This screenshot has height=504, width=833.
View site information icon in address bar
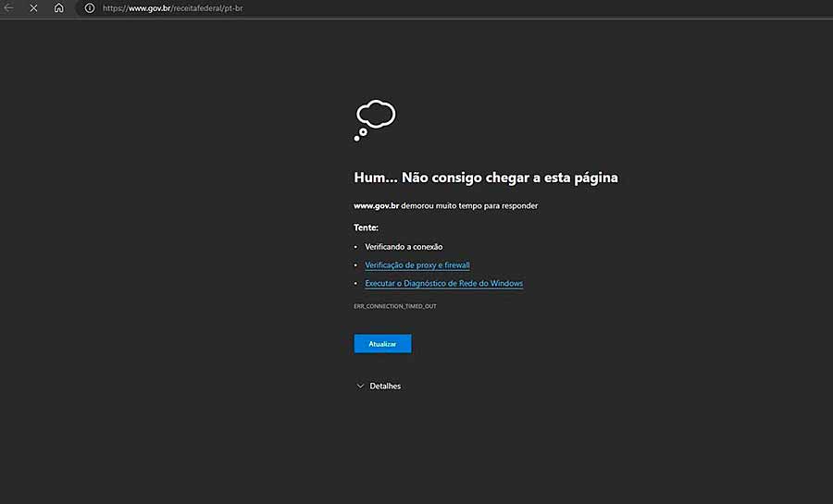(90, 8)
